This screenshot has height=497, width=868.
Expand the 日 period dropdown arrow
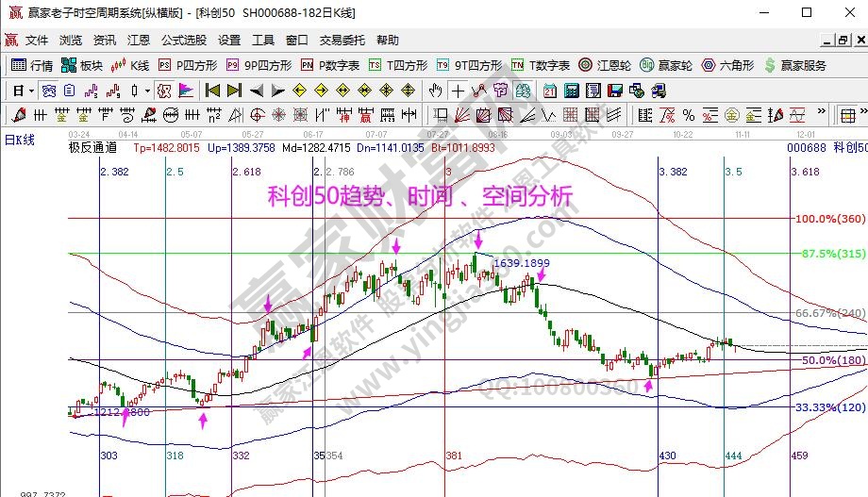[31, 91]
